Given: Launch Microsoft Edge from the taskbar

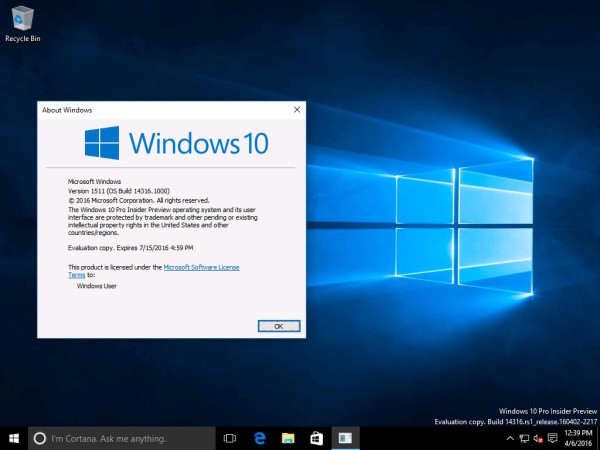Looking at the screenshot, I should [259, 439].
